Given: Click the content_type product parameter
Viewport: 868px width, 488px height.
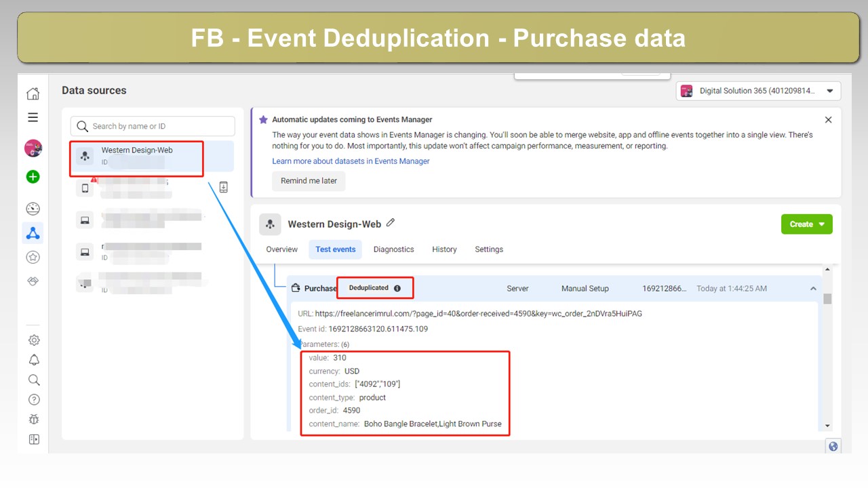Looking at the screenshot, I should (347, 398).
